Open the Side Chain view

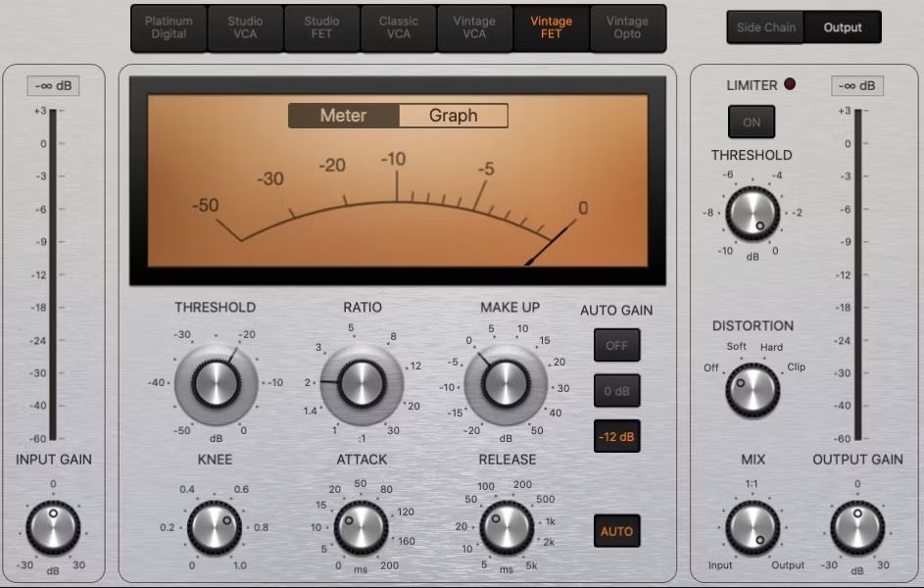765,27
